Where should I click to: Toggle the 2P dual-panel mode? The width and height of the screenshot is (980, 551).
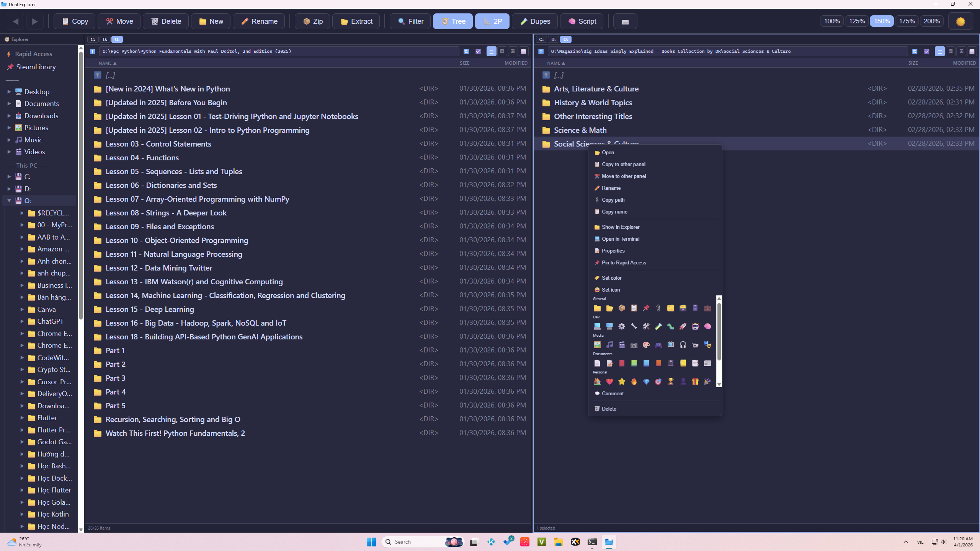point(492,21)
